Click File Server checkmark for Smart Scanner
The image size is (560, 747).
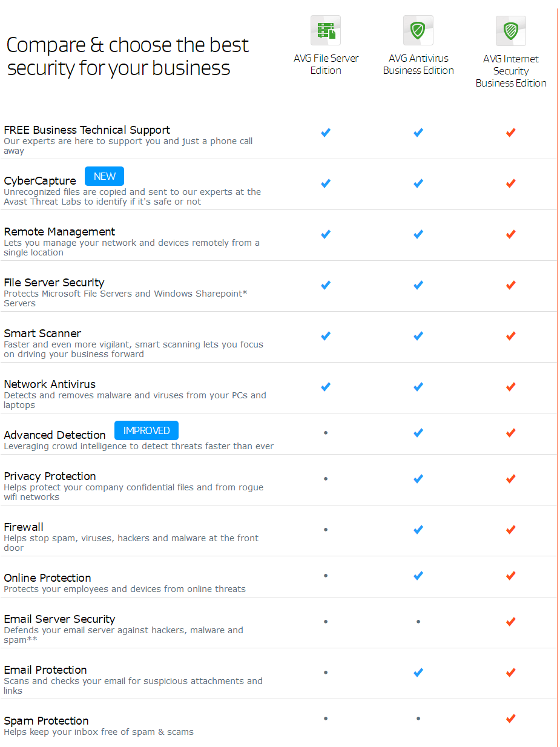[x=326, y=335]
